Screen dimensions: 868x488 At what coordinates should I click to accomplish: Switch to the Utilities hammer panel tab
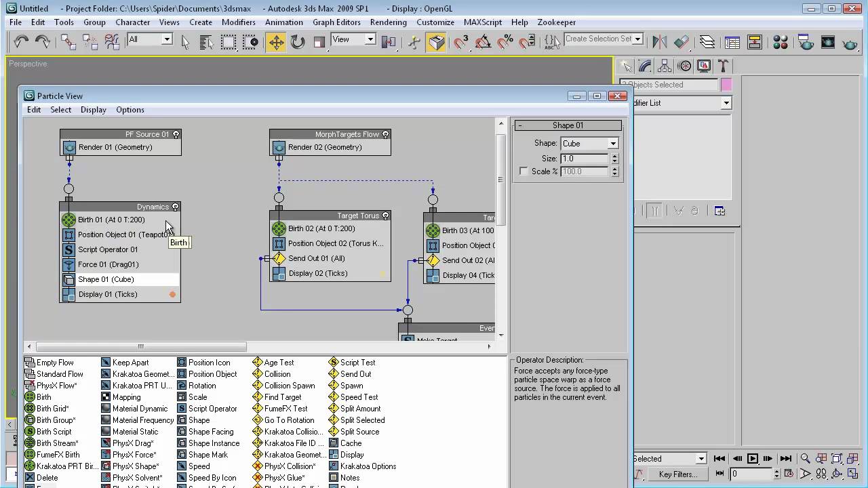724,66
